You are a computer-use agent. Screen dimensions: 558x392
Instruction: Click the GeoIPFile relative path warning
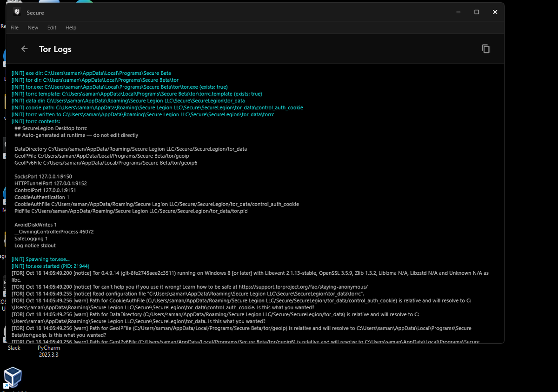(x=241, y=332)
